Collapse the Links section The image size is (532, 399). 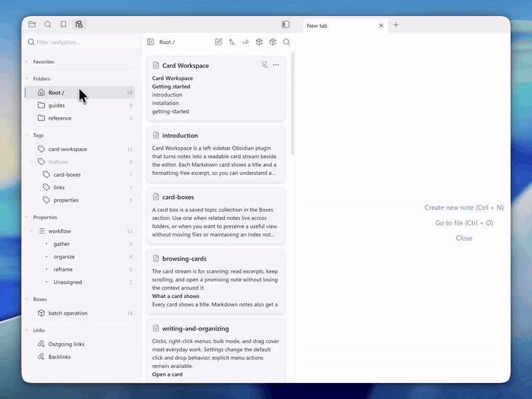point(27,330)
